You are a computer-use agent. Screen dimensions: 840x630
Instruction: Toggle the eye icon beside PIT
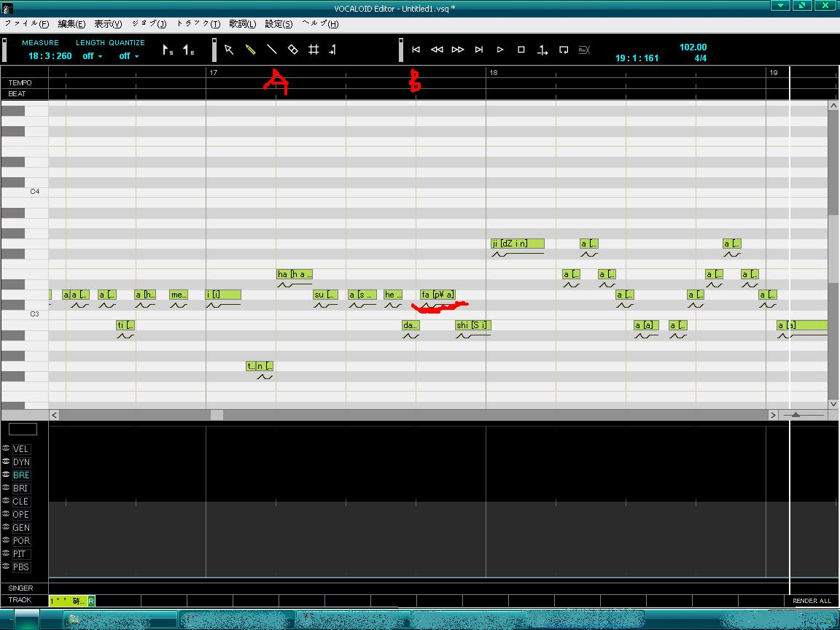point(6,553)
